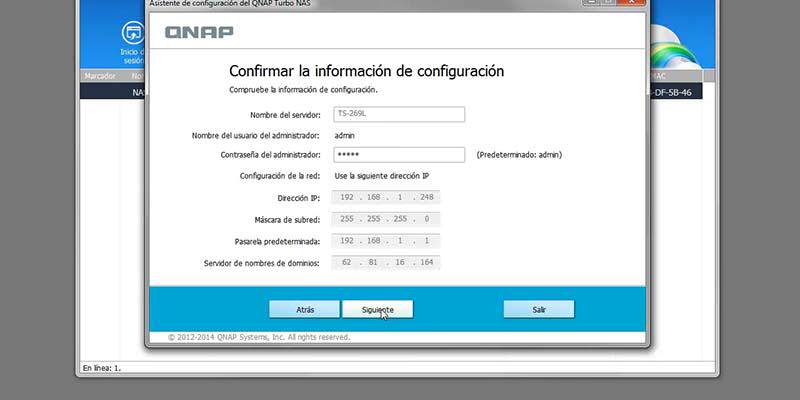Click the Marcador column header in background window
The width and height of the screenshot is (800, 400).
[99, 76]
